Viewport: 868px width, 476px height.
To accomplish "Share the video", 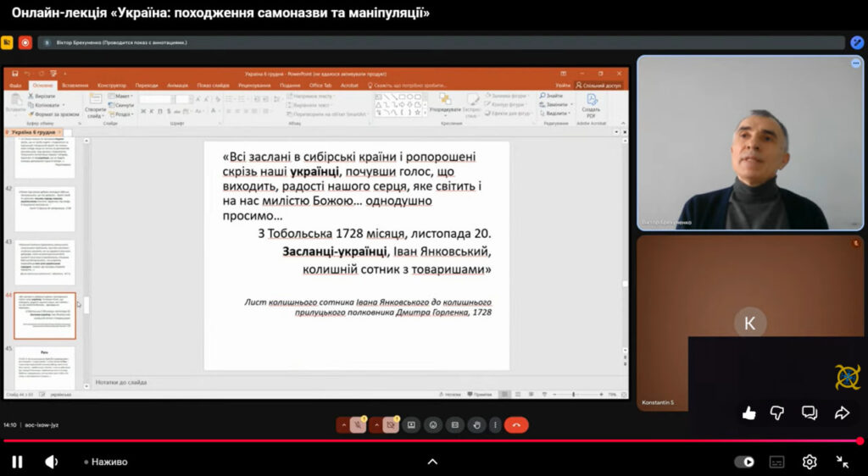I will (x=842, y=413).
